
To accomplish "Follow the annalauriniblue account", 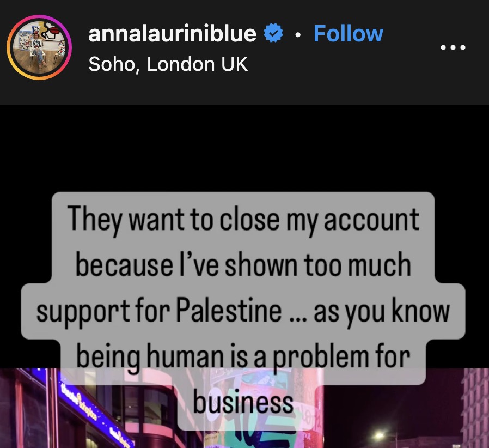I will click(348, 33).
